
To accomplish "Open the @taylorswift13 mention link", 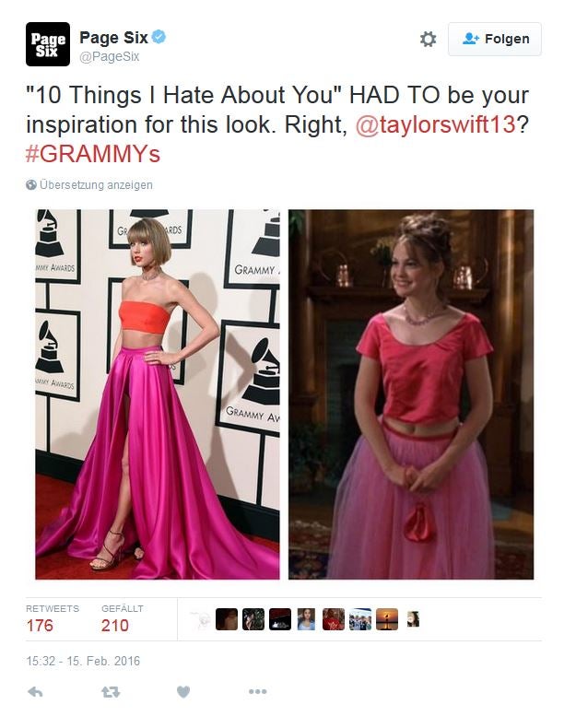I will click(436, 124).
